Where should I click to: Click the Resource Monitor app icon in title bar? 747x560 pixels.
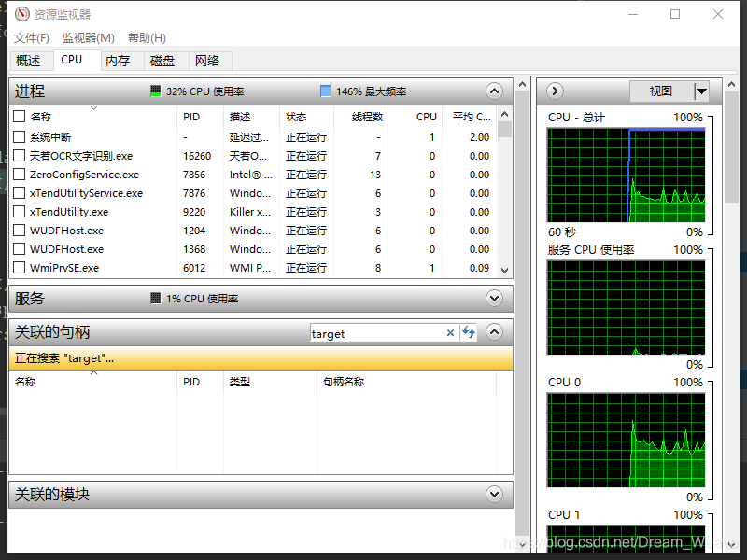click(x=21, y=14)
